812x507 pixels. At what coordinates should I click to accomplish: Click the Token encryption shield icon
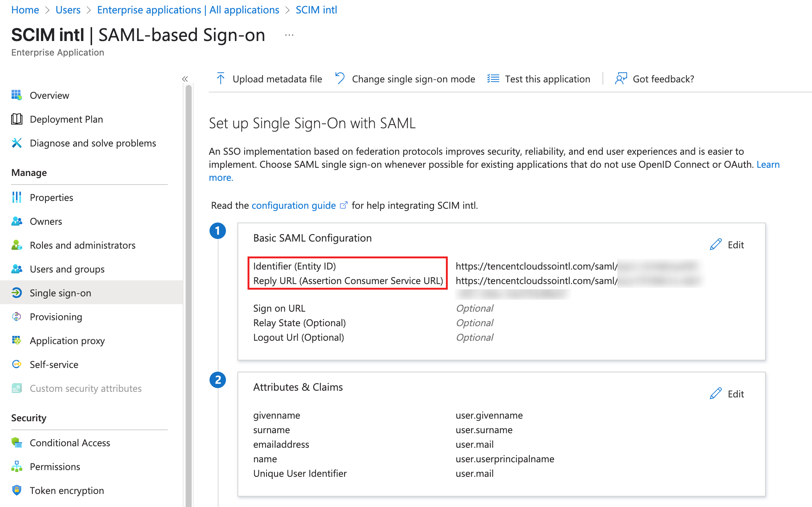click(17, 490)
